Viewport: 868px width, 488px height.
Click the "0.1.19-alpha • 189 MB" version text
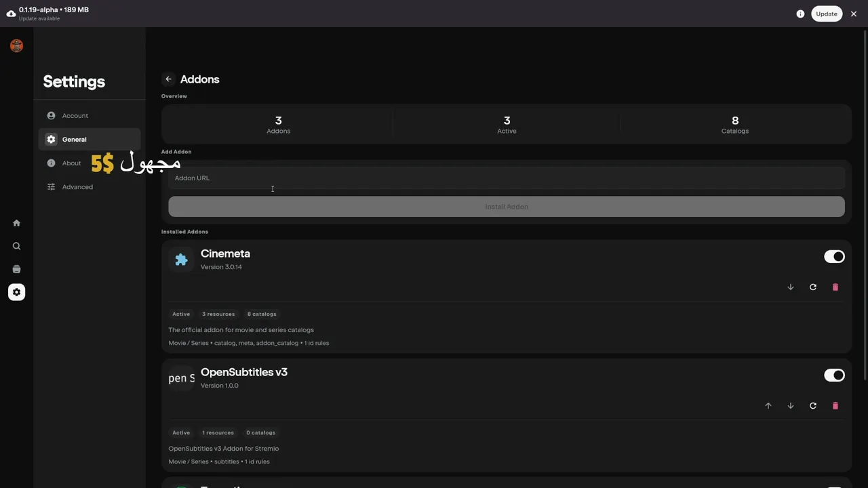coord(54,10)
